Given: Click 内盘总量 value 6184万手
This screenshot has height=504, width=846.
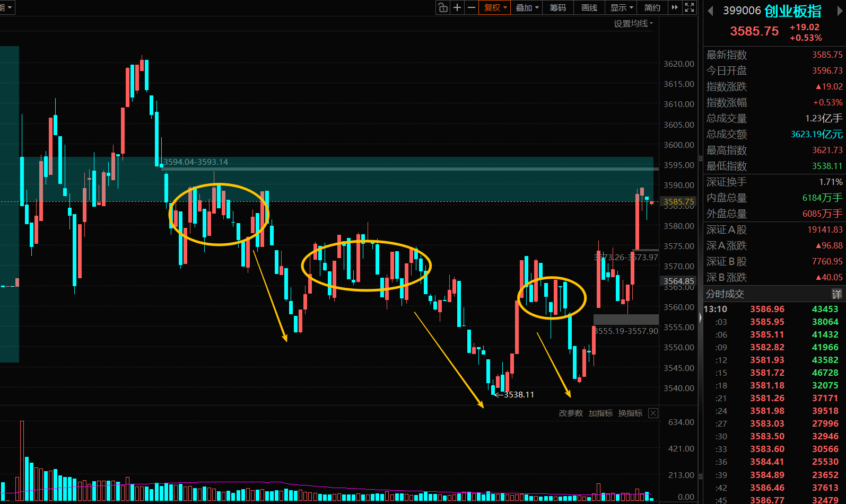Looking at the screenshot, I should [x=822, y=198].
